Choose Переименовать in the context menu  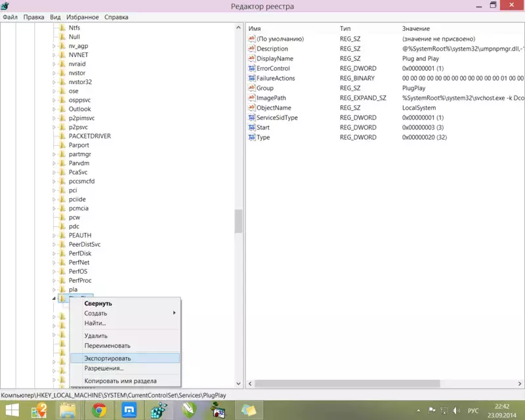(x=125, y=346)
